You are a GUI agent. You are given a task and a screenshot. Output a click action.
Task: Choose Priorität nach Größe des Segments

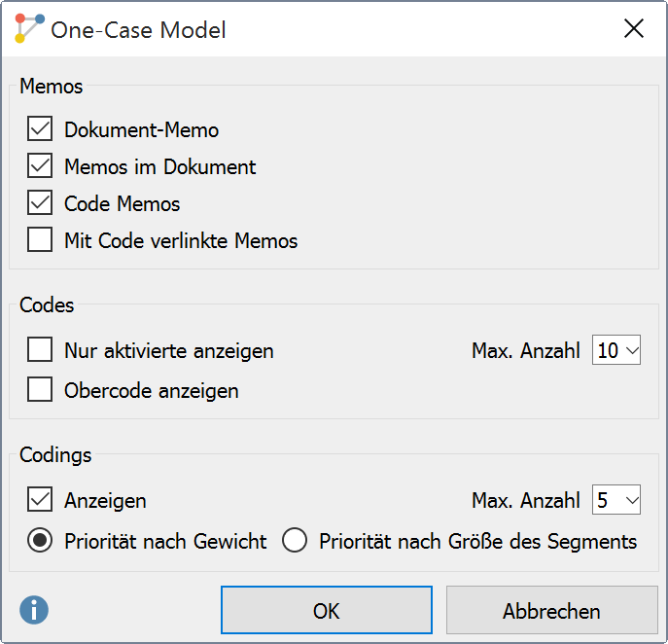tap(295, 542)
